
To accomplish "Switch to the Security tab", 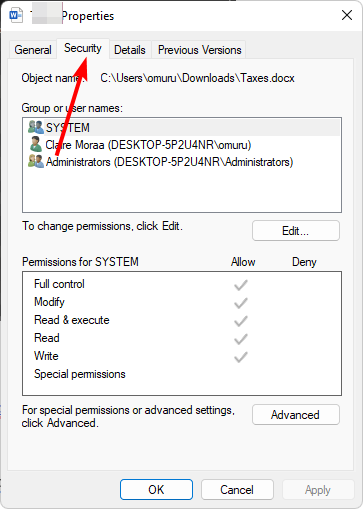I will [83, 49].
